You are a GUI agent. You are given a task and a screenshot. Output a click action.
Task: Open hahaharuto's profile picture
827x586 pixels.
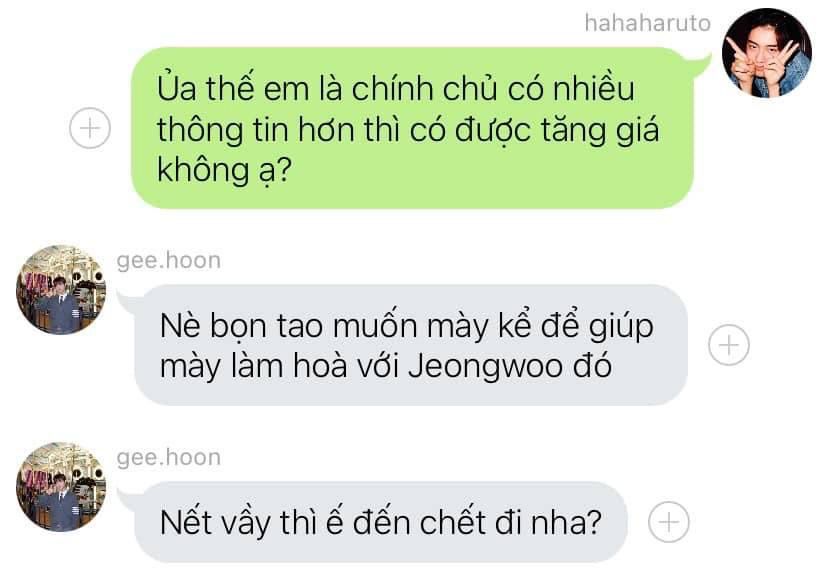[x=767, y=53]
